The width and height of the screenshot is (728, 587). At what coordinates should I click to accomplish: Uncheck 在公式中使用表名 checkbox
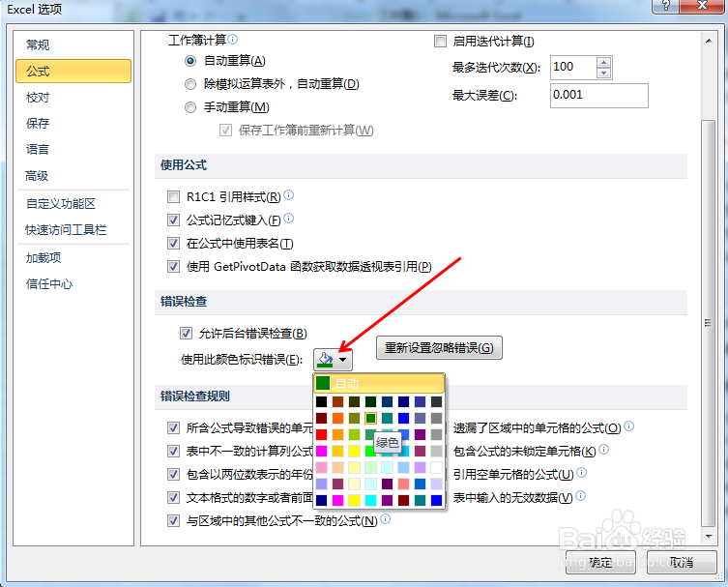click(174, 244)
